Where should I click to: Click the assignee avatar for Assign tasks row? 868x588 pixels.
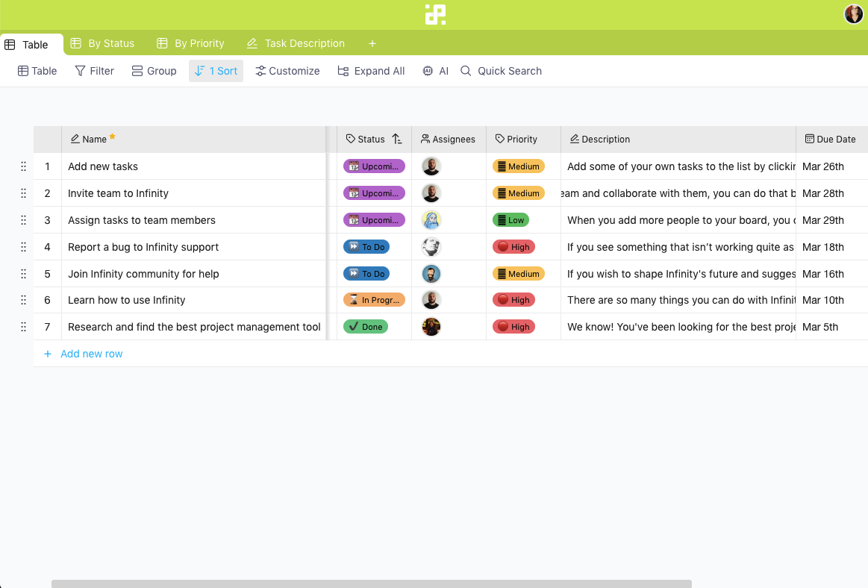tap(431, 220)
